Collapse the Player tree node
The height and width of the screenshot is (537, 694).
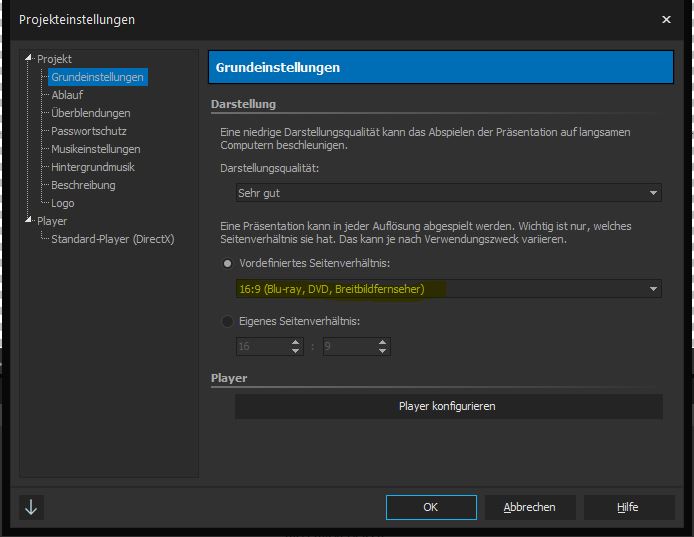click(29, 220)
